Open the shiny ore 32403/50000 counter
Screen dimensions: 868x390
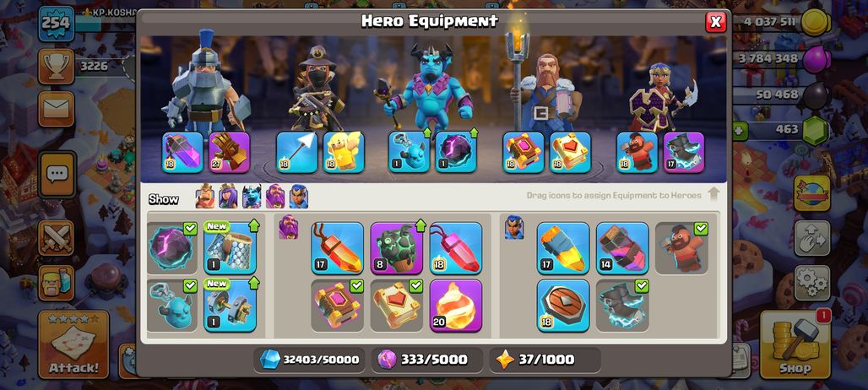tap(309, 360)
